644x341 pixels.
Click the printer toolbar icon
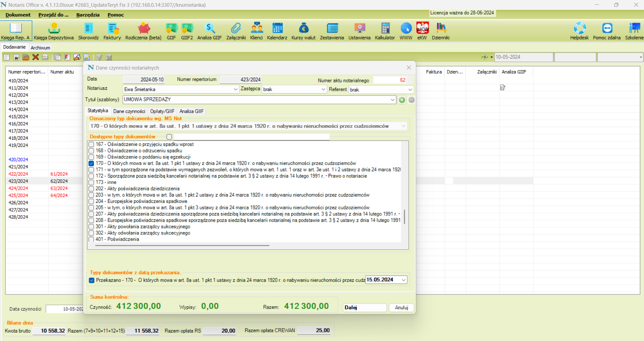coord(45,57)
